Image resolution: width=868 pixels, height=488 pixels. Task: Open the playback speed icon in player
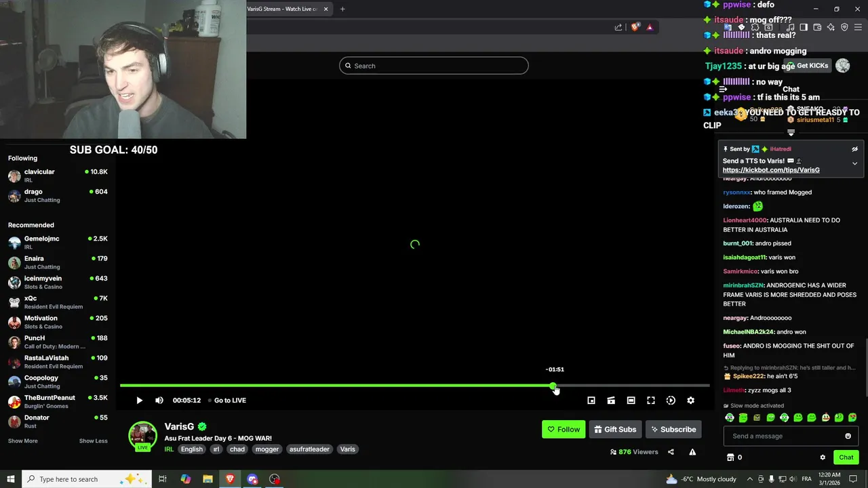(x=671, y=401)
